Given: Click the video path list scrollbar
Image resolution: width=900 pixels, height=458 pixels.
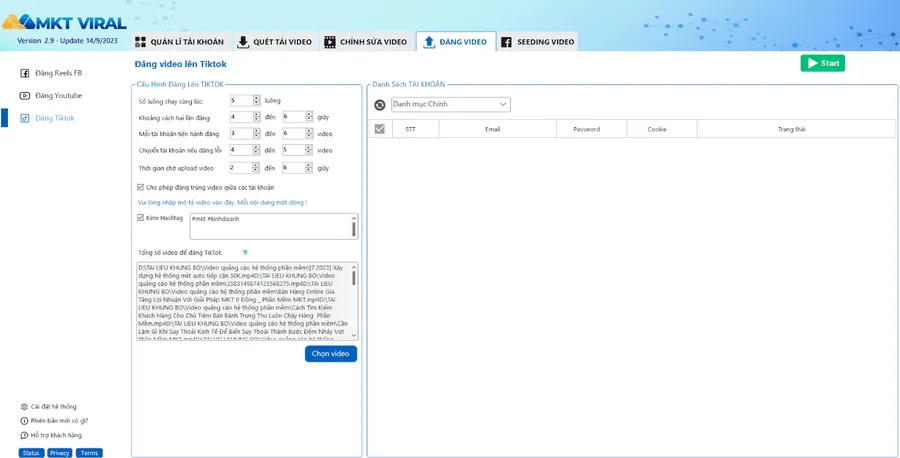Looking at the screenshot, I should [x=354, y=301].
